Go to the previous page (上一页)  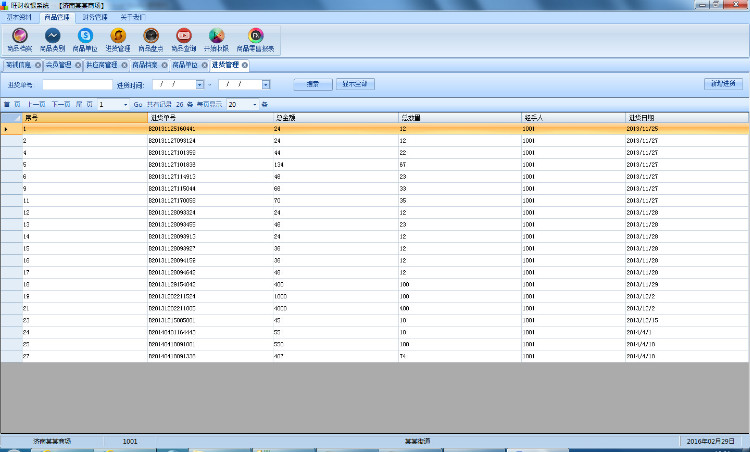click(x=36, y=104)
